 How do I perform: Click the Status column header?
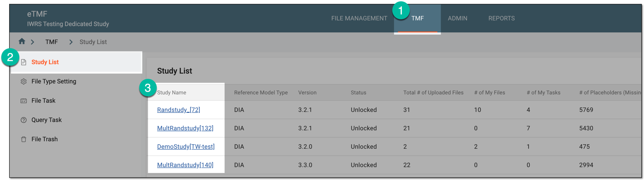coord(358,92)
